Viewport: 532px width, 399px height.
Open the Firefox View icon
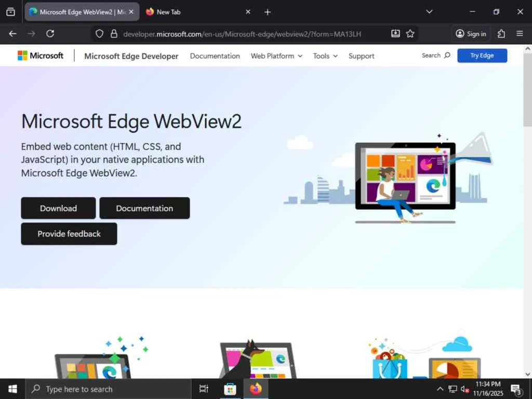[11, 12]
